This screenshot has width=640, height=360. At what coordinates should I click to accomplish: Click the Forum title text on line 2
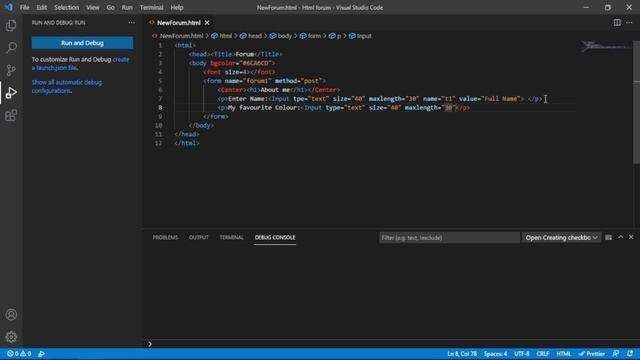pos(244,54)
